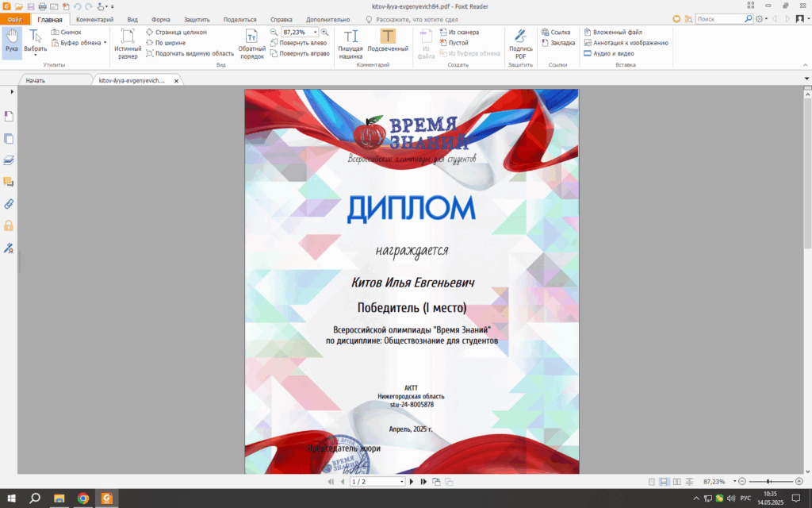This screenshot has width=812, height=508.
Task: Zoom out with the ribbon magnifier minus
Action: 274,32
